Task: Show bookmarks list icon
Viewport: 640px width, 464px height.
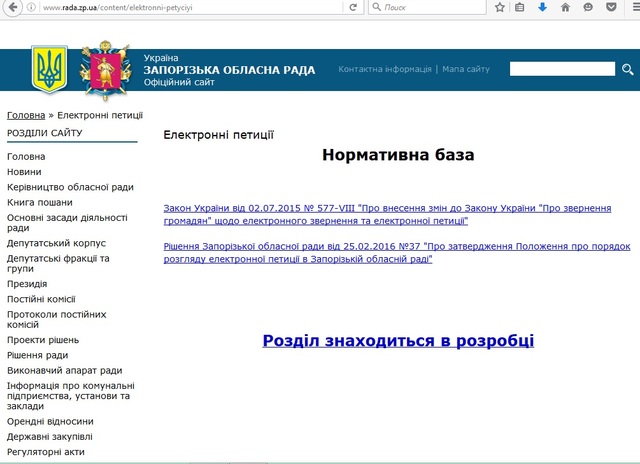Action: 520,7
